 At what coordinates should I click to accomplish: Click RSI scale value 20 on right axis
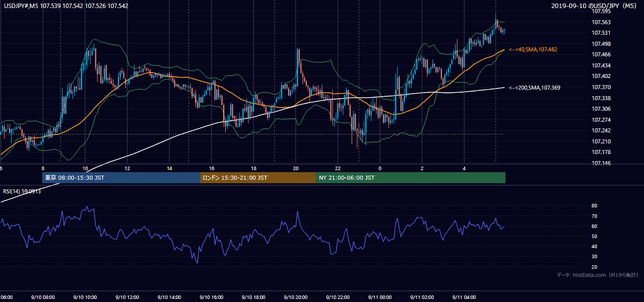coord(594,267)
